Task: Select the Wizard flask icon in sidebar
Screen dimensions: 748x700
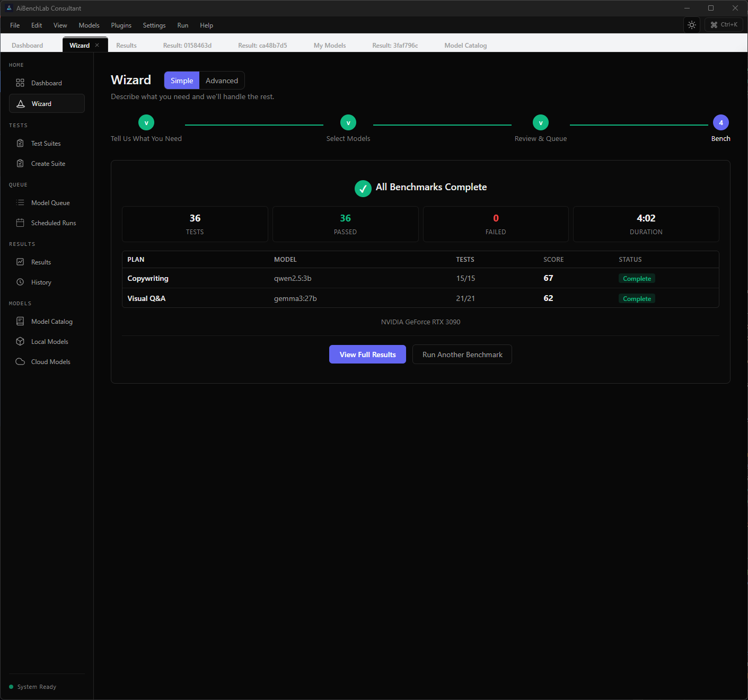Action: pos(21,104)
